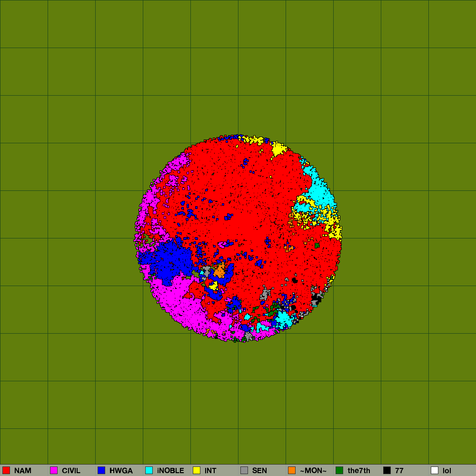Select the yellow INT legend swatch

(197, 470)
